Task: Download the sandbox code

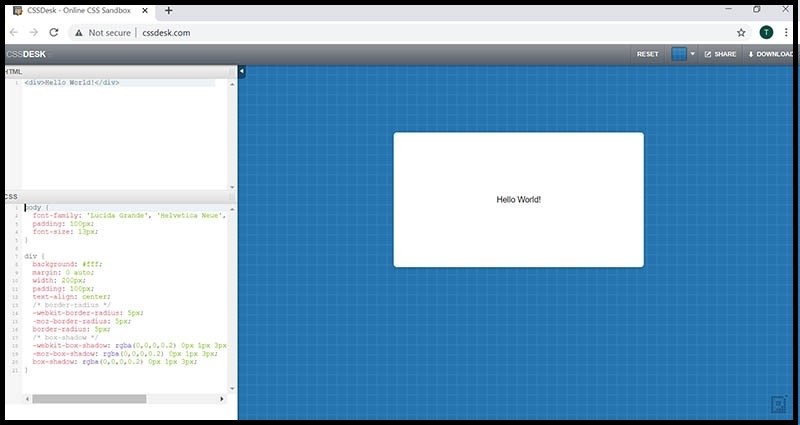Action: click(x=771, y=54)
